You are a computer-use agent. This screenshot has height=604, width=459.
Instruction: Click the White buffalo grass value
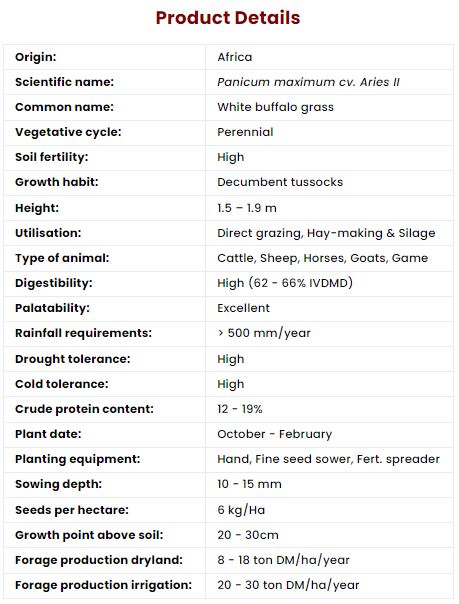click(275, 107)
